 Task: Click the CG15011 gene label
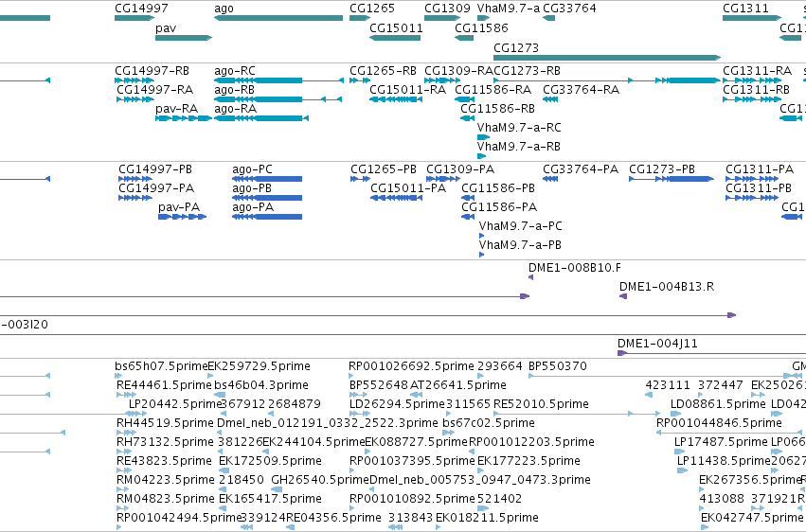point(396,27)
